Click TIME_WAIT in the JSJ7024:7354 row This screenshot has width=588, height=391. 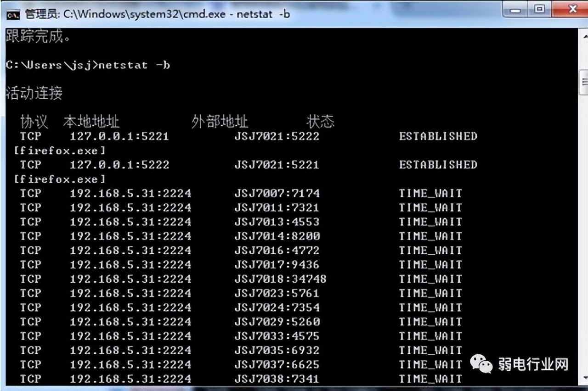[430, 307]
